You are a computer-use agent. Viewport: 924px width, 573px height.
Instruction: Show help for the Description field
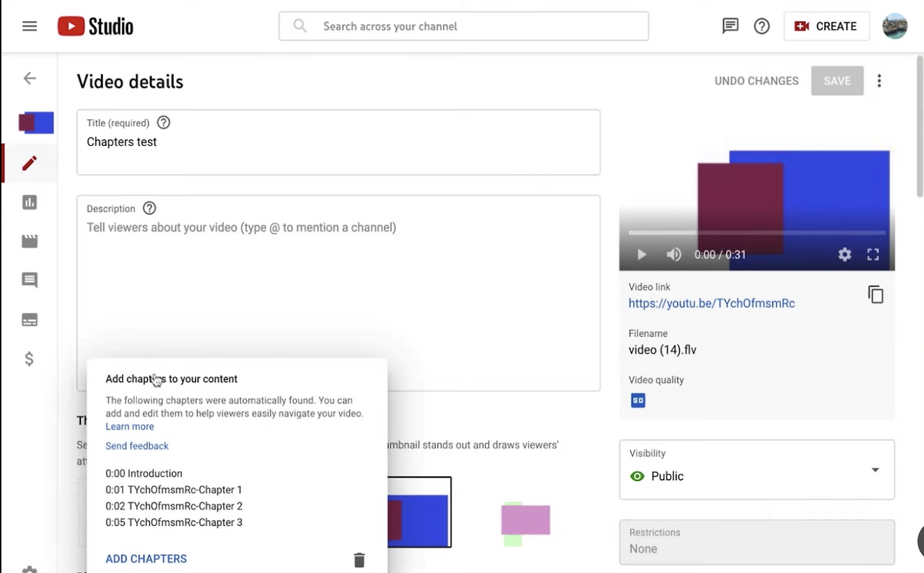(149, 209)
